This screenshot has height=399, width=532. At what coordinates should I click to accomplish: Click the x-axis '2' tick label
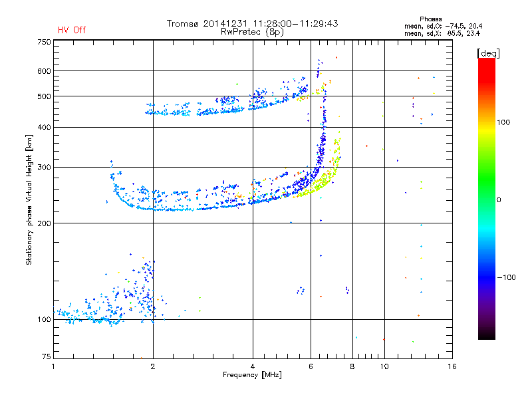[x=153, y=366]
